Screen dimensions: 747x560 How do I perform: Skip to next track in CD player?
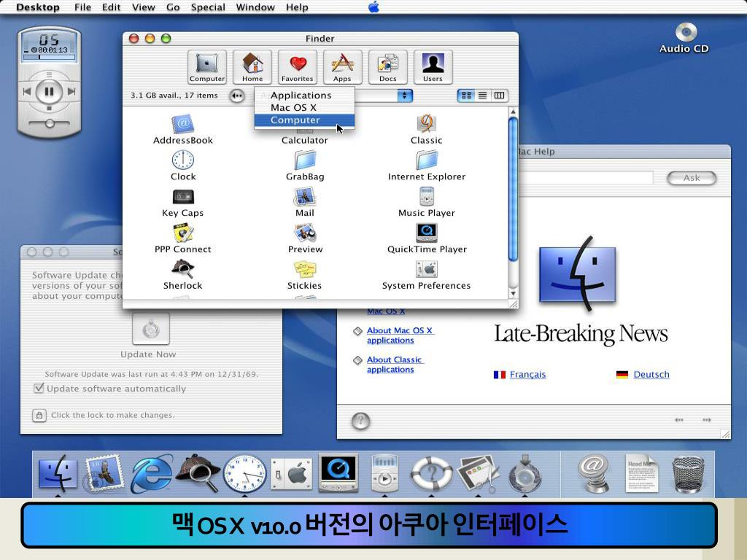(71, 91)
